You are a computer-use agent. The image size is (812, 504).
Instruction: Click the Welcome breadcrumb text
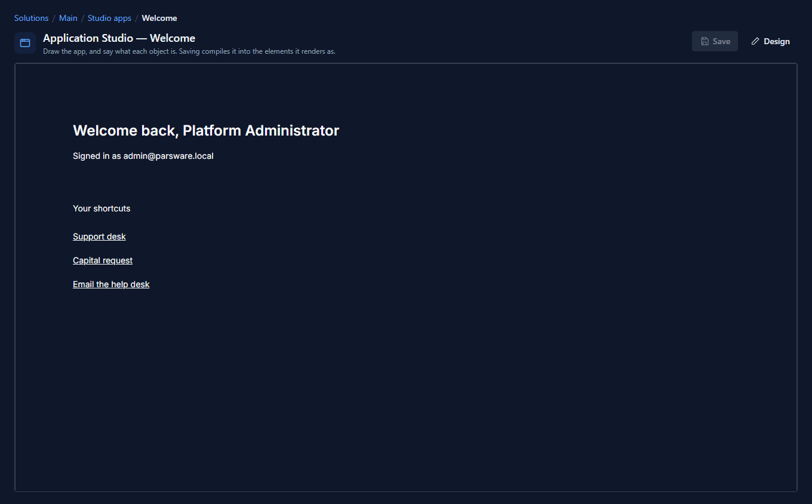[159, 18]
